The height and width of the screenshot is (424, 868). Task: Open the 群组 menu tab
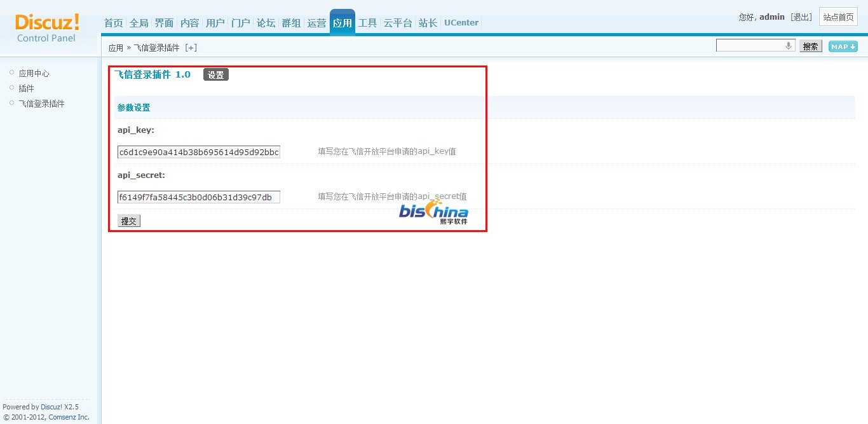292,23
